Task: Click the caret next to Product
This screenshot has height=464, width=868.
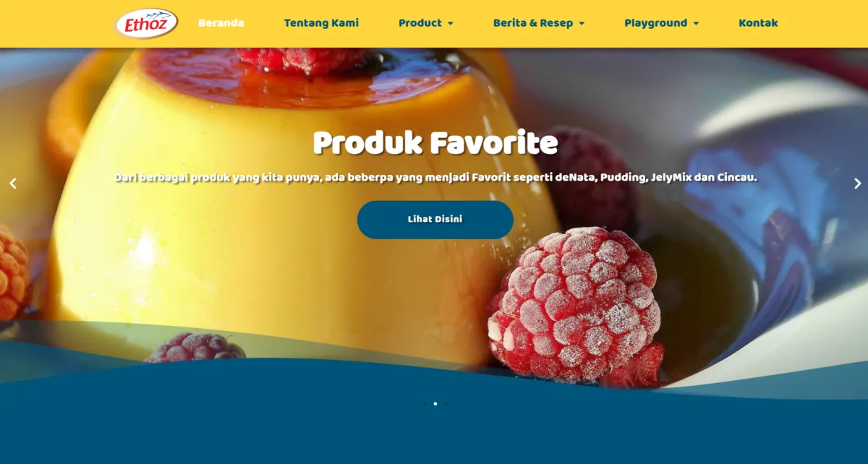Action: pos(451,24)
